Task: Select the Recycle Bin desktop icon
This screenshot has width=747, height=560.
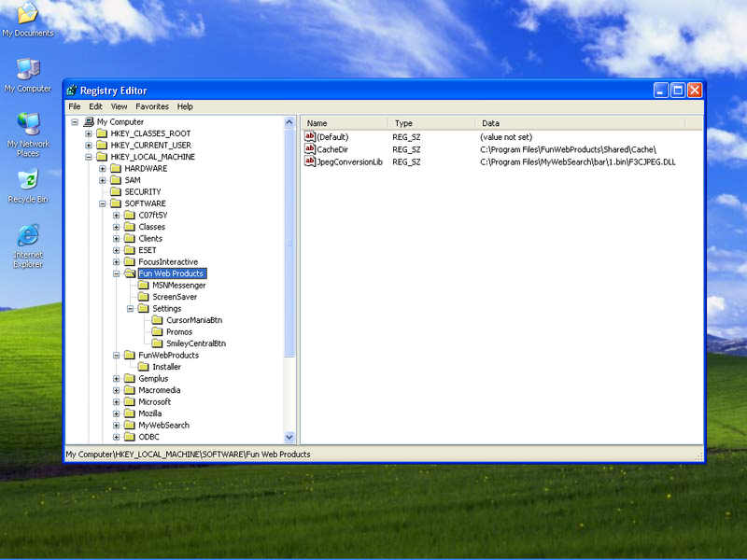Action: tap(28, 187)
